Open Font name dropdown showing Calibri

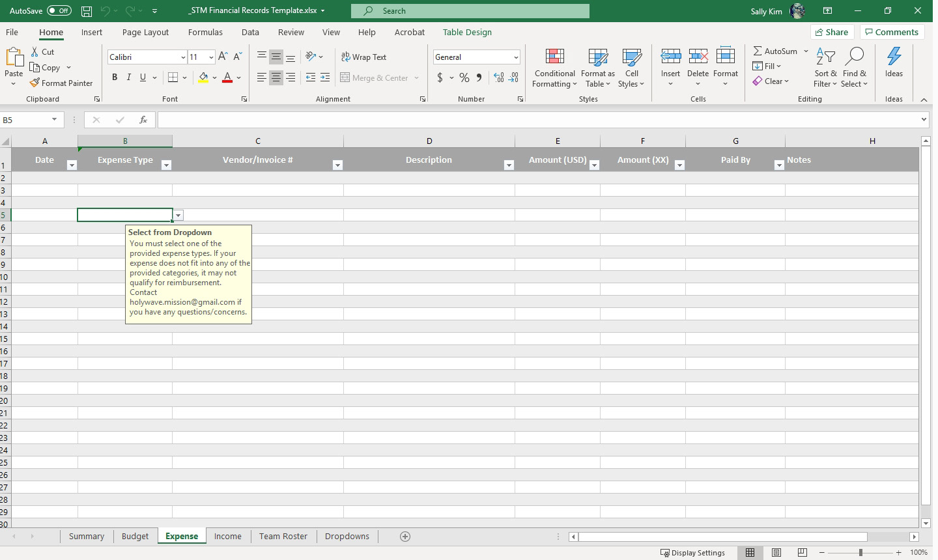pos(183,57)
